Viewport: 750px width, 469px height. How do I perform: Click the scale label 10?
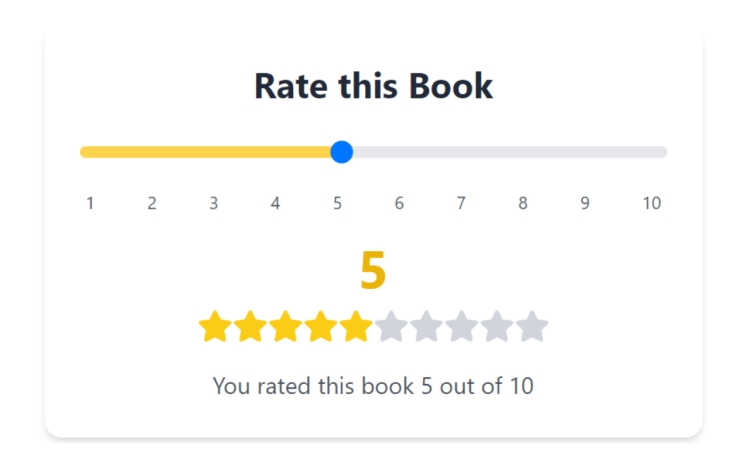pyautogui.click(x=651, y=204)
